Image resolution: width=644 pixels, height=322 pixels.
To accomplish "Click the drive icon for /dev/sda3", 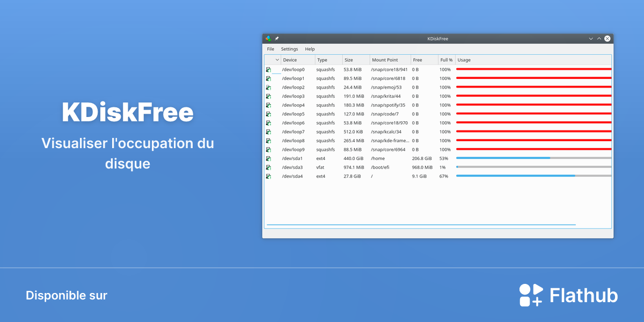I will click(x=268, y=167).
